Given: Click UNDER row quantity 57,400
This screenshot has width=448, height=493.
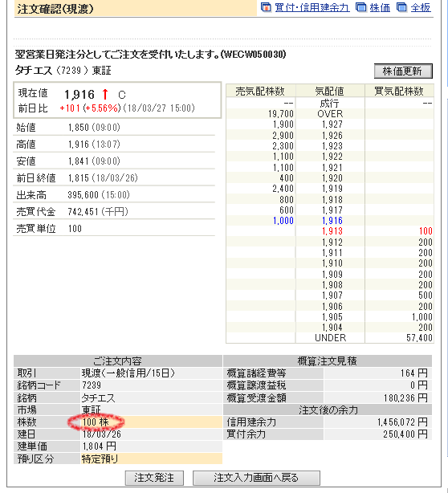Looking at the screenshot, I should (419, 338).
